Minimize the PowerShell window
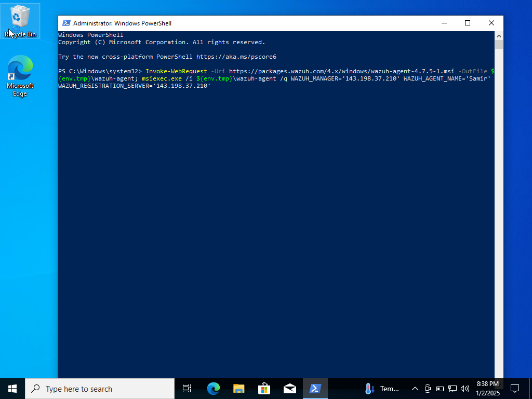Viewport: 532px width, 399px height. pyautogui.click(x=444, y=23)
